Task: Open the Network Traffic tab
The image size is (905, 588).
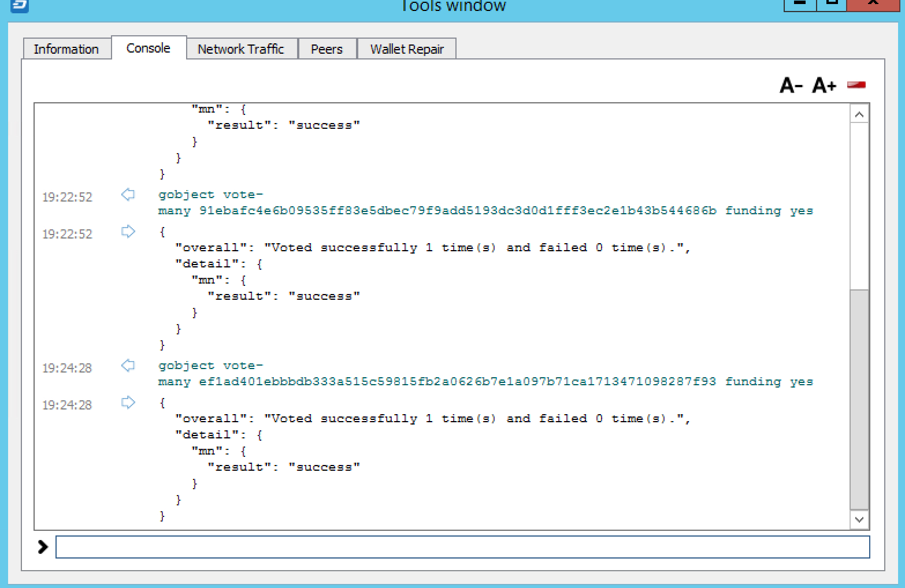Action: click(x=241, y=49)
